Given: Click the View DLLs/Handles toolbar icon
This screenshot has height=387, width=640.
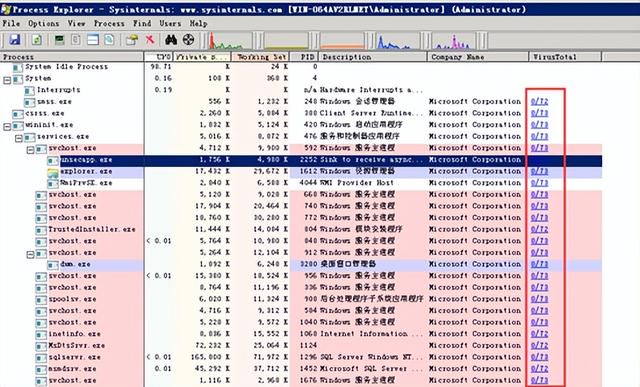Looking at the screenshot, I should click(x=109, y=40).
